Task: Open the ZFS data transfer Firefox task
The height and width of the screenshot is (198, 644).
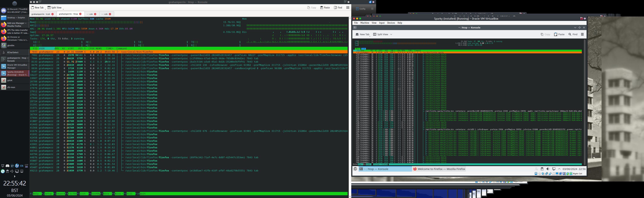Action: point(15,32)
